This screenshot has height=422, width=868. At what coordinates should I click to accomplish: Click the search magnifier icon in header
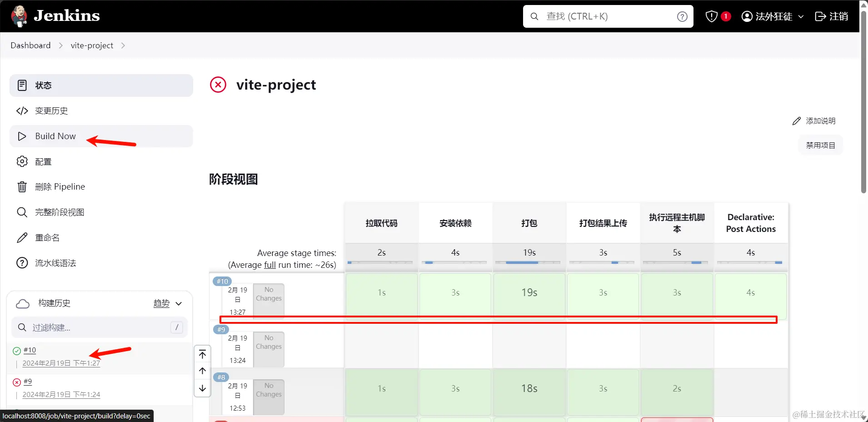(x=534, y=16)
